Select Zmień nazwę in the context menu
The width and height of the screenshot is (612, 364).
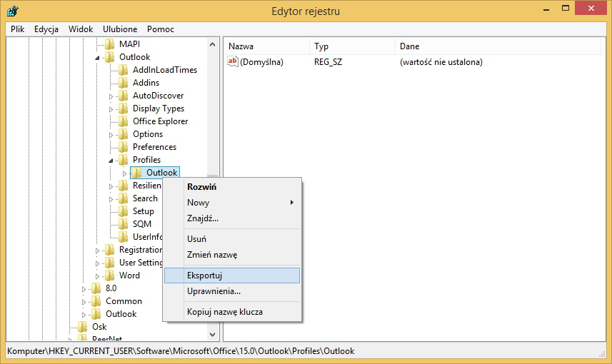click(232, 255)
